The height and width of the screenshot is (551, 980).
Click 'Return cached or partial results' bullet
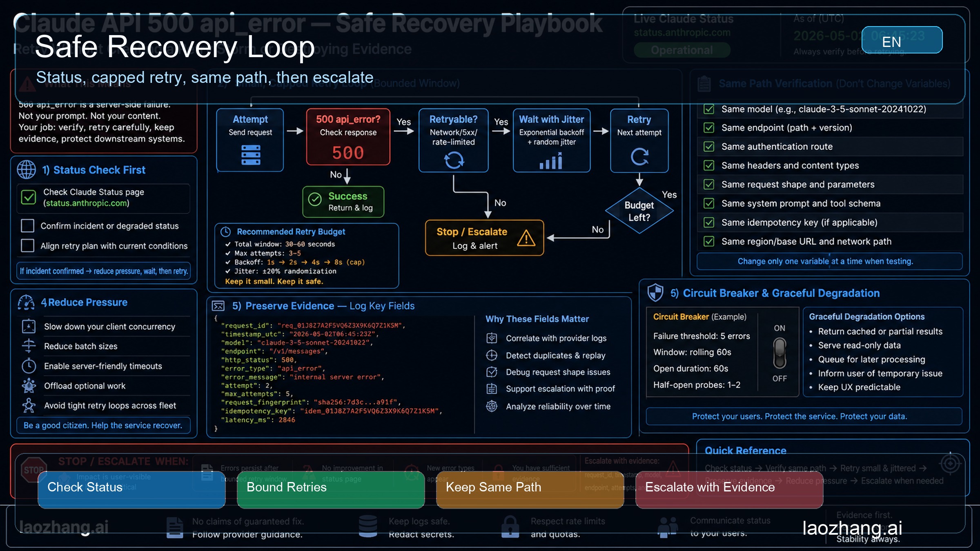pos(880,331)
